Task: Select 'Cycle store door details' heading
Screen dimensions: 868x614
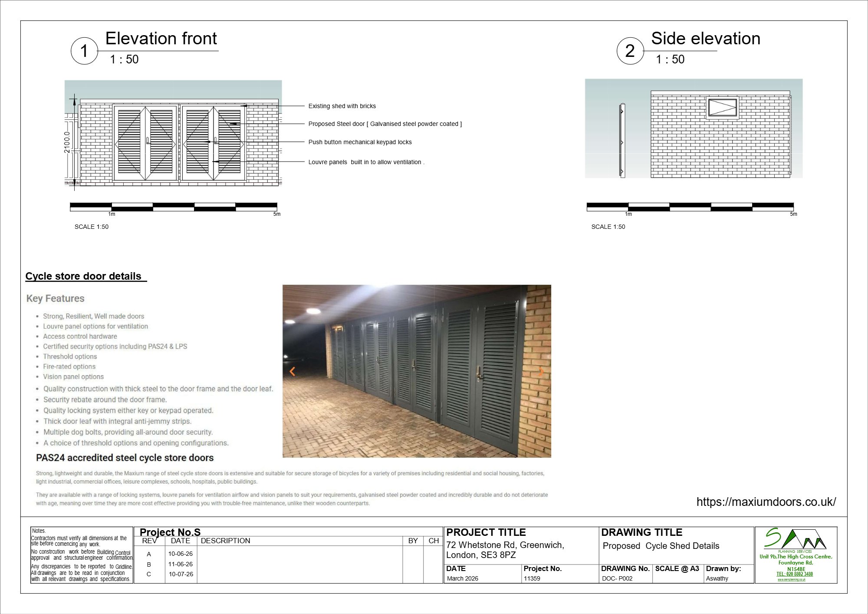Action: (x=83, y=276)
